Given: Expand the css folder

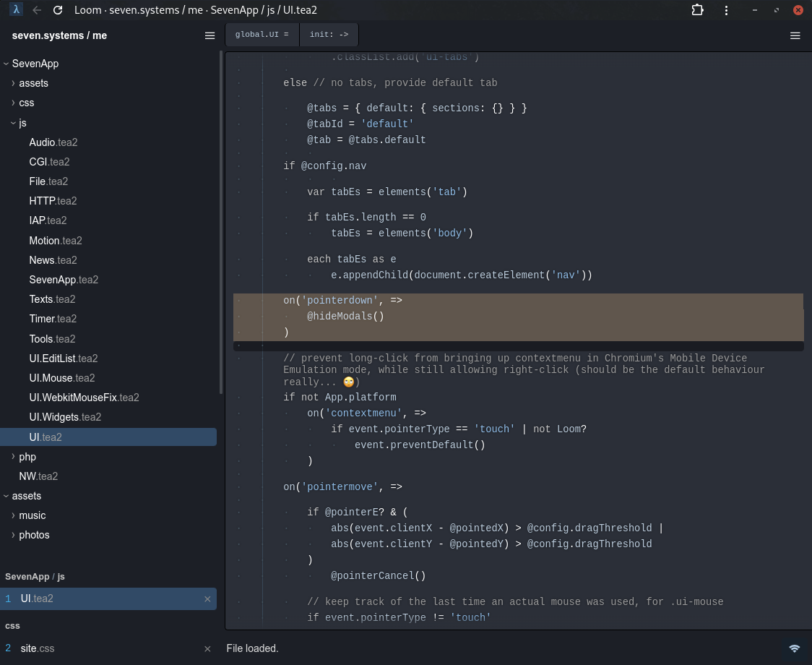Looking at the screenshot, I should pos(14,103).
